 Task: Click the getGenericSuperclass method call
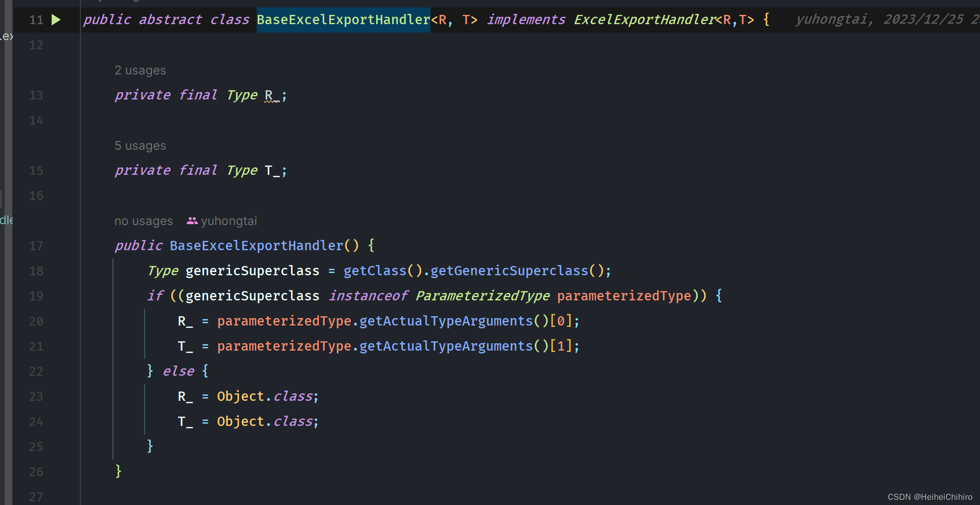click(509, 271)
